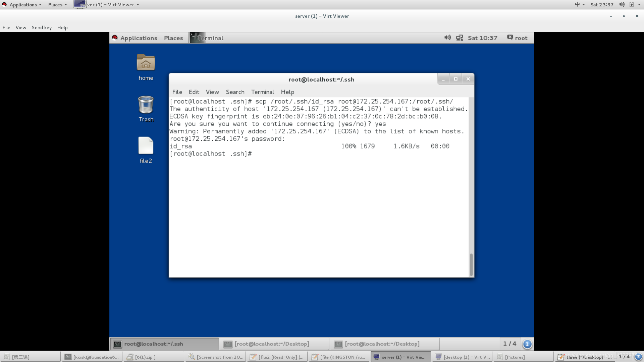The image size is (644, 362).
Task: Open guest Places menu
Action: point(173,38)
